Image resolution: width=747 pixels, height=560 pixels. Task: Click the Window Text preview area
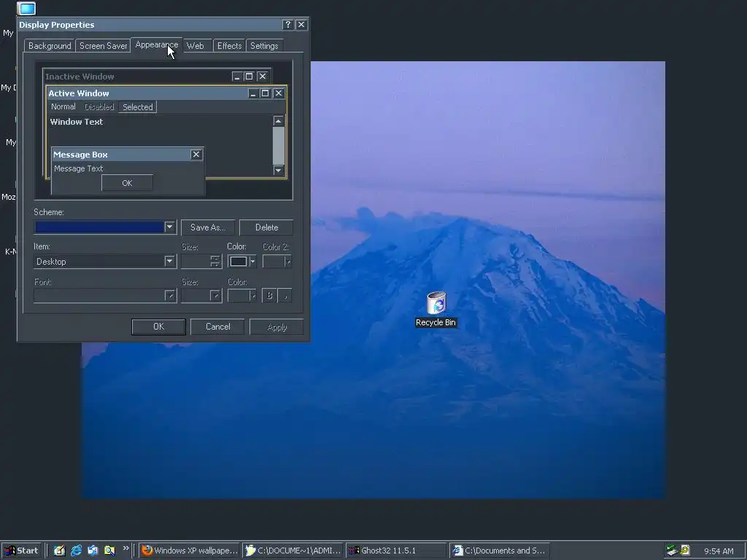point(160,131)
